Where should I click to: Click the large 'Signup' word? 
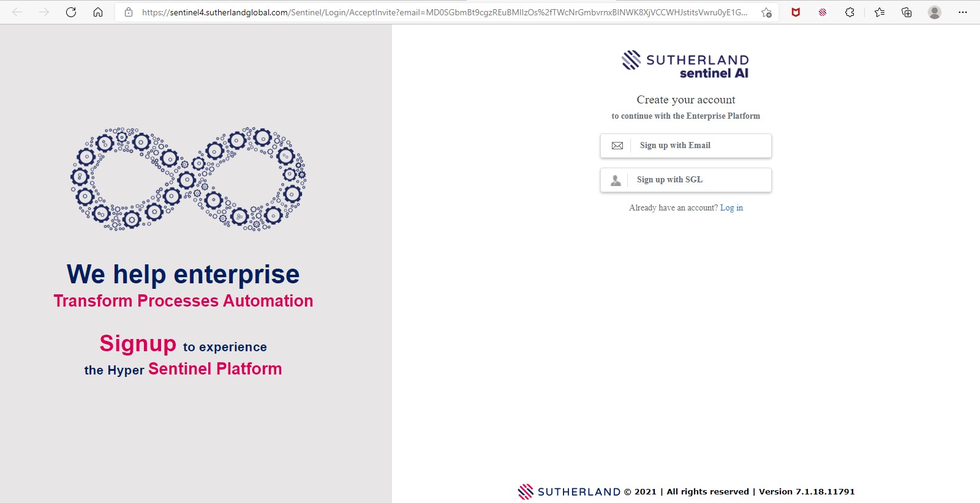(138, 344)
